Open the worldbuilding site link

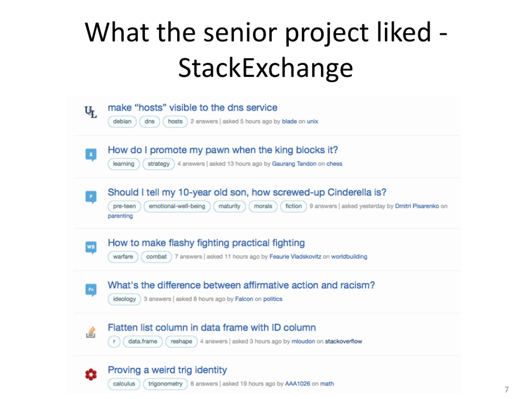(x=349, y=257)
